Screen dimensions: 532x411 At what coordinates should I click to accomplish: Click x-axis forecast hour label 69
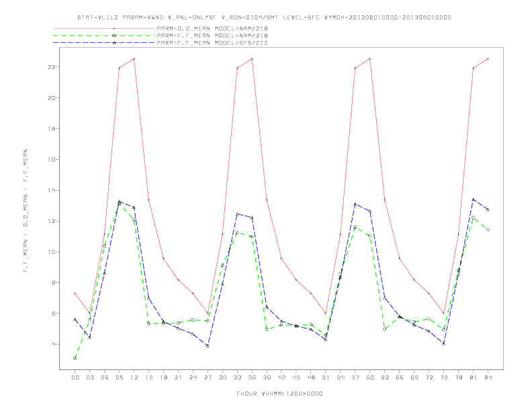tap(414, 377)
